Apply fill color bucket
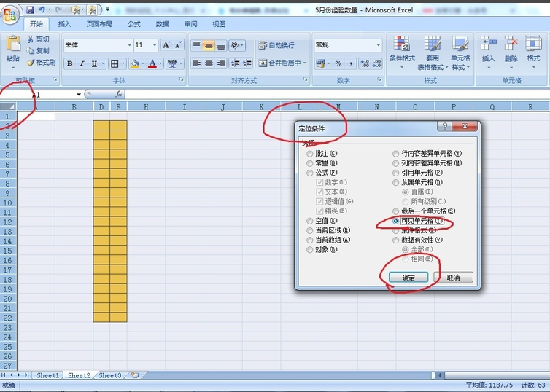 click(x=135, y=63)
